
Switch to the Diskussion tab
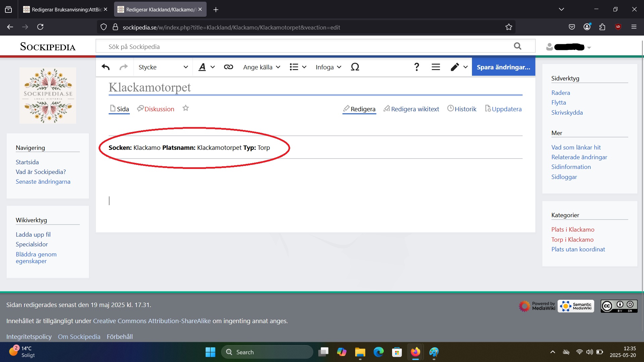point(159,109)
